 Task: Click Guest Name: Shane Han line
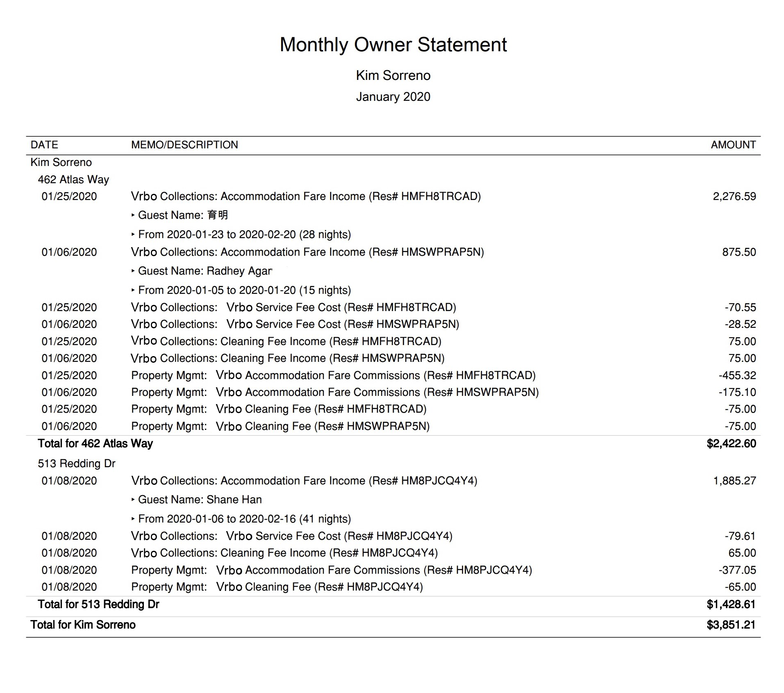click(x=196, y=500)
